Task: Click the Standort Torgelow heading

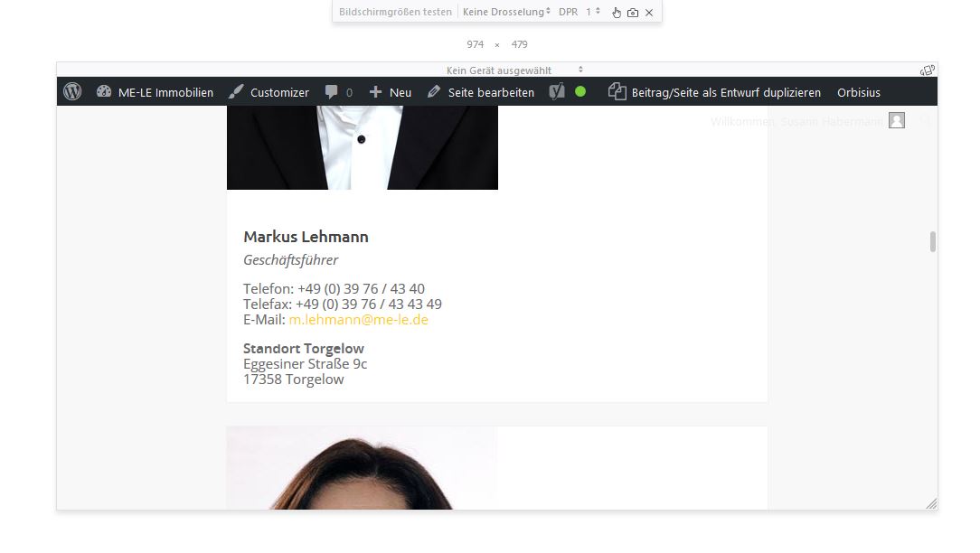Action: point(303,349)
